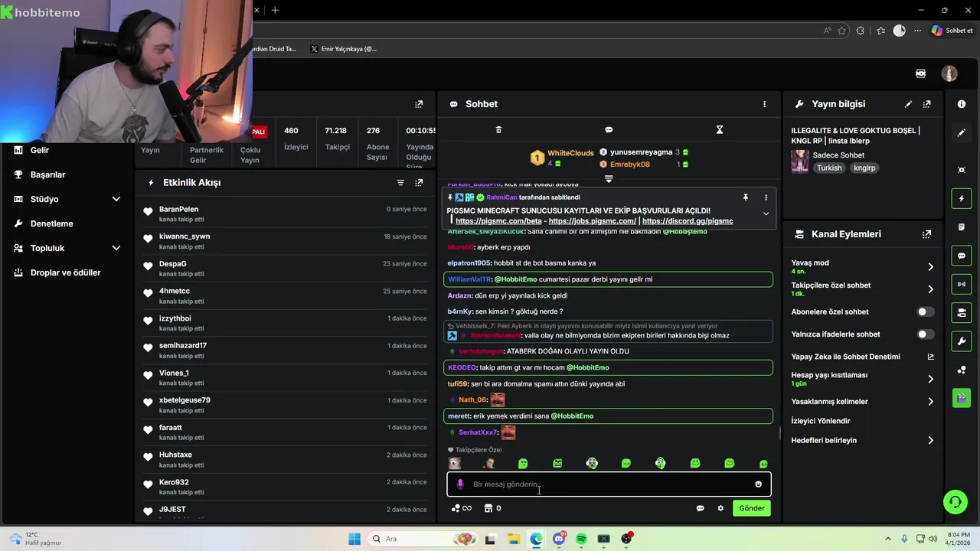
Task: Click the green clapperboard icon in sidebar
Action: click(962, 398)
